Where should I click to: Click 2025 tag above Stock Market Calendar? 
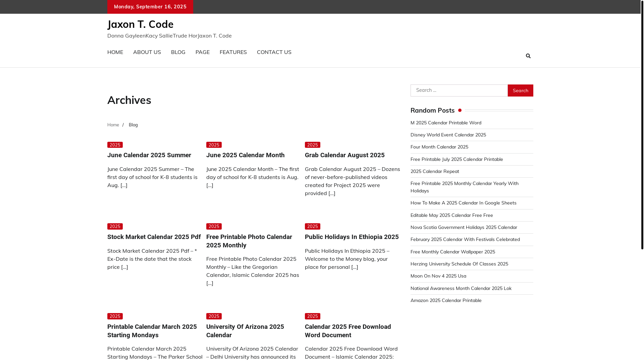coord(115,227)
